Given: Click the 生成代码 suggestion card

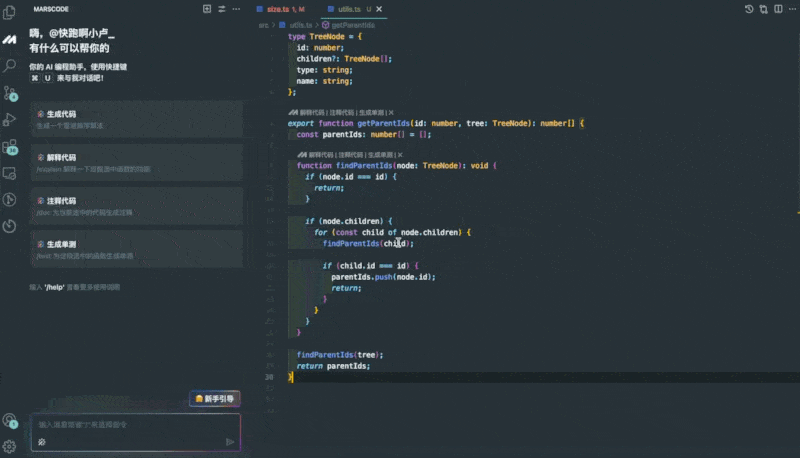Looking at the screenshot, I should click(x=137, y=119).
